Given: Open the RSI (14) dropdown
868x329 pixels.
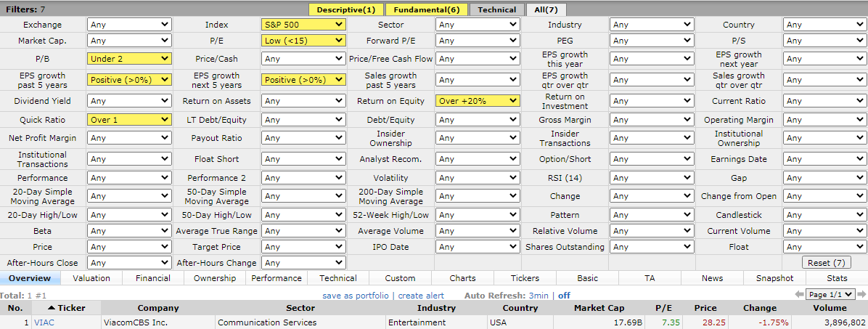Looking at the screenshot, I should tap(652, 178).
